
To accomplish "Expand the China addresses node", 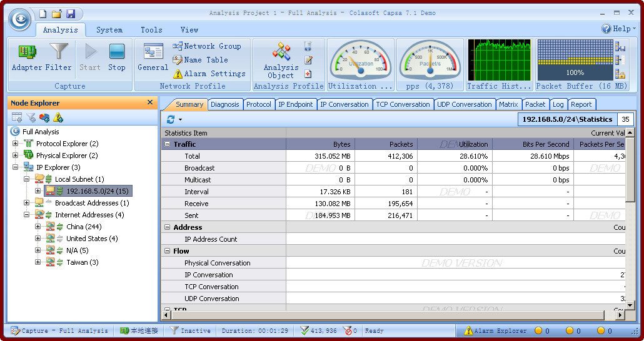I will point(38,227).
